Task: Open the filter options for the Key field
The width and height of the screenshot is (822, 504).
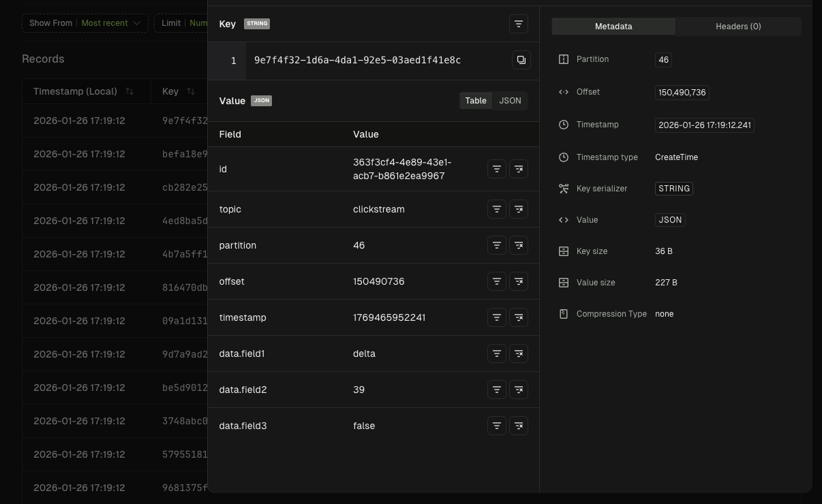Action: point(519,24)
